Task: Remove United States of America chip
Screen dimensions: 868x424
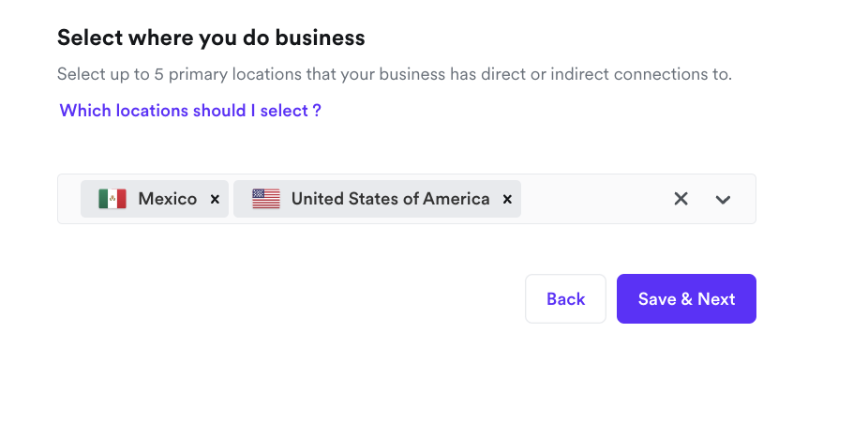Action: [x=507, y=199]
